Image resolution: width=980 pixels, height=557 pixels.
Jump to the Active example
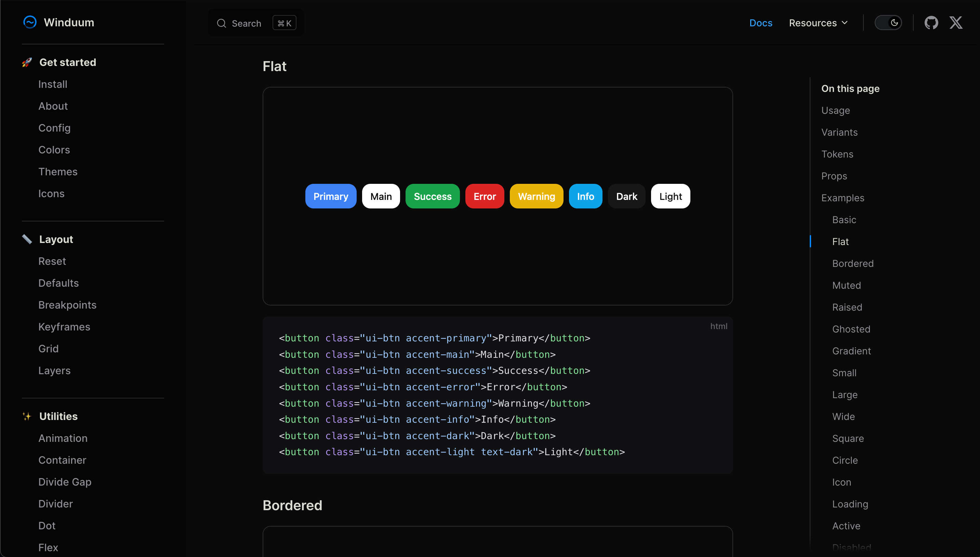pos(846,526)
